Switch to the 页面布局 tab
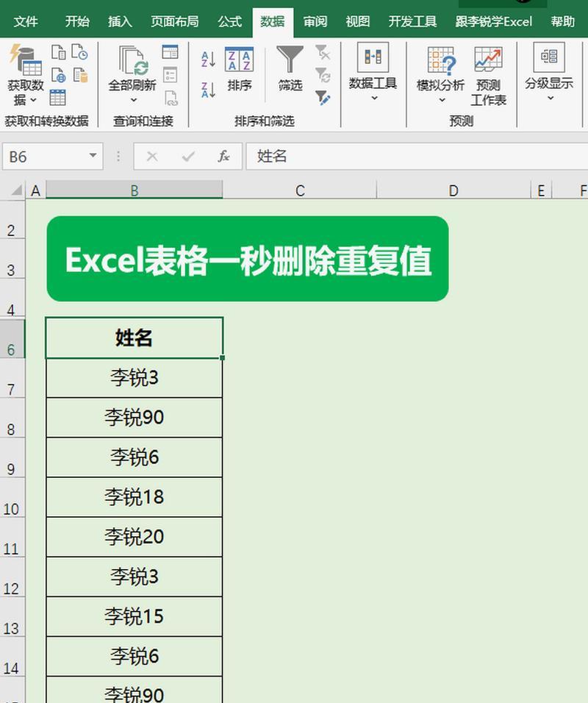Viewport: 588px width, 703px height. click(x=174, y=21)
